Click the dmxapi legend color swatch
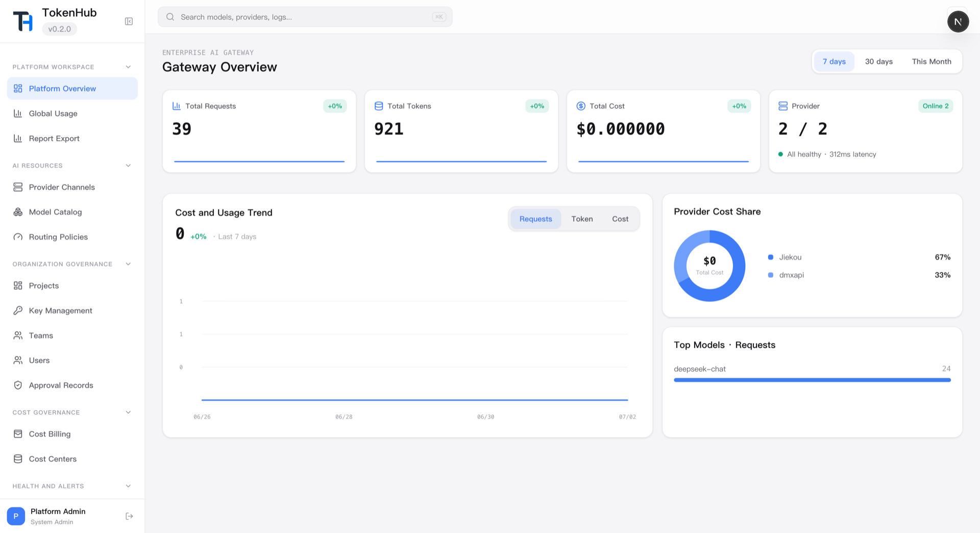The height and width of the screenshot is (533, 980). coord(771,275)
